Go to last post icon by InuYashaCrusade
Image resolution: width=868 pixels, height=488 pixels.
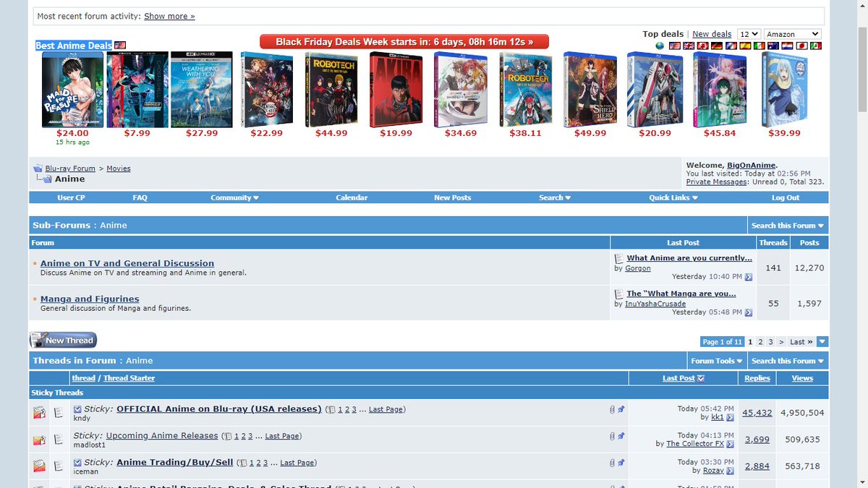coord(749,312)
